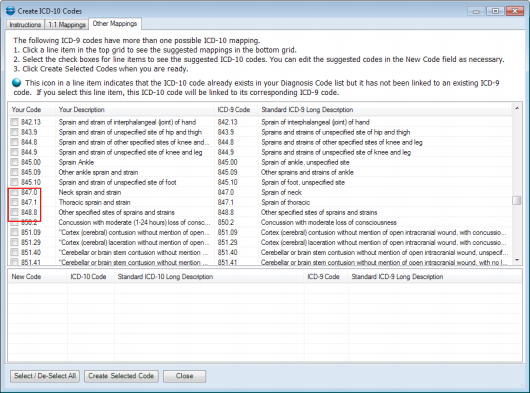This screenshot has width=530, height=393.
Task: Switch to the Instructions tab
Action: (x=25, y=25)
